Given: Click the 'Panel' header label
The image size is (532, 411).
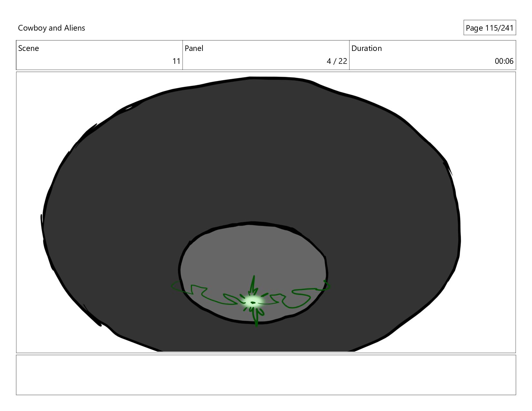Looking at the screenshot, I should (x=194, y=48).
